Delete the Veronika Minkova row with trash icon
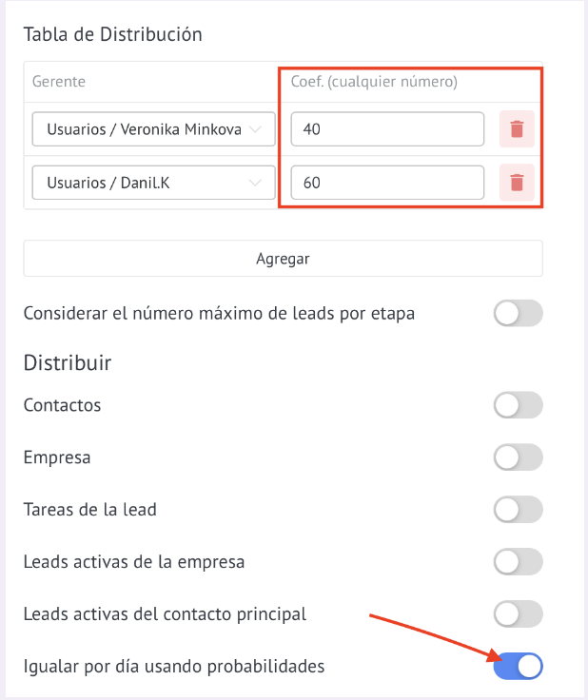The height and width of the screenshot is (700, 588). pyautogui.click(x=517, y=129)
